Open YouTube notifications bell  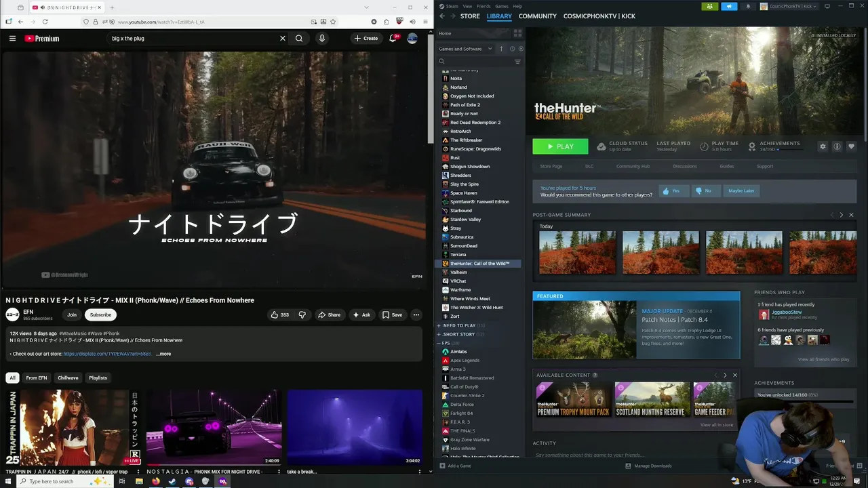click(393, 39)
